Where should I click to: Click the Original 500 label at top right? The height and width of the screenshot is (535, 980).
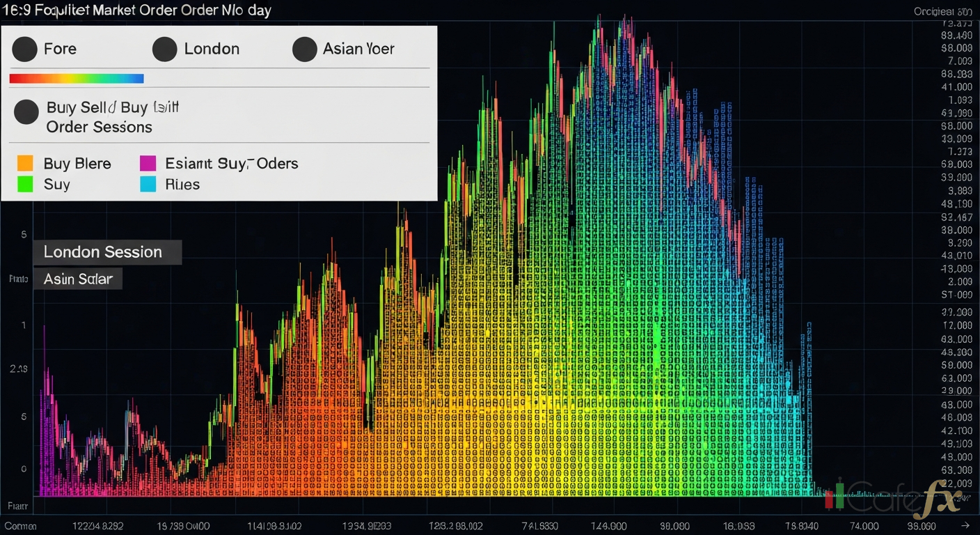click(942, 11)
